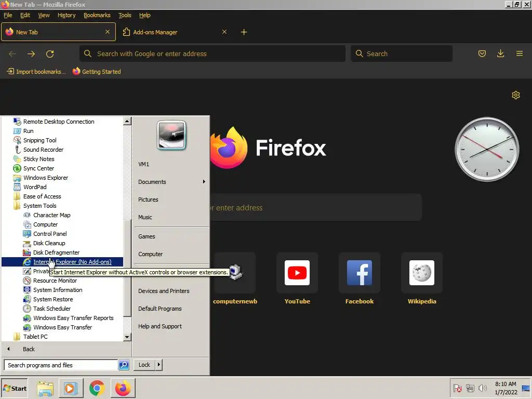Go forward with Firefox arrow button

31,54
